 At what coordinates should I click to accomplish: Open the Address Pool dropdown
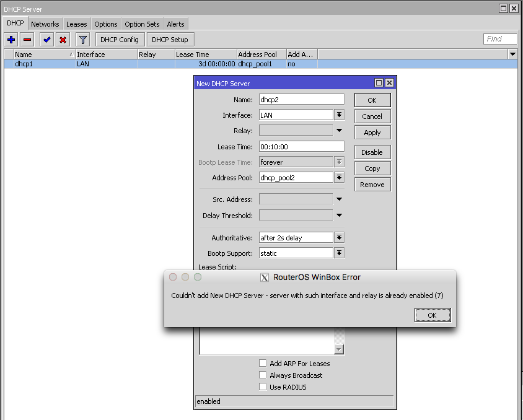click(339, 177)
